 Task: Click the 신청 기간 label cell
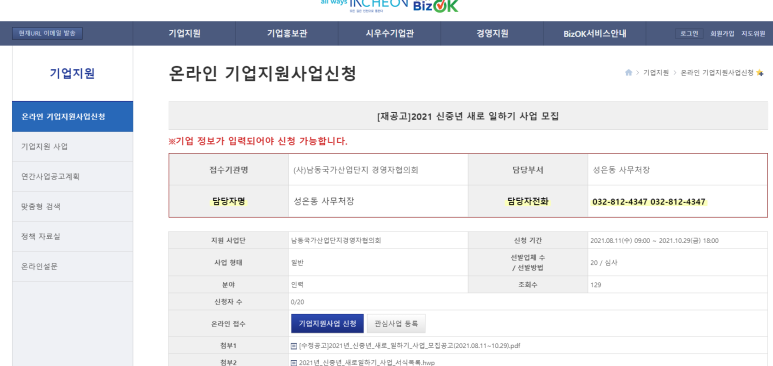(528, 241)
